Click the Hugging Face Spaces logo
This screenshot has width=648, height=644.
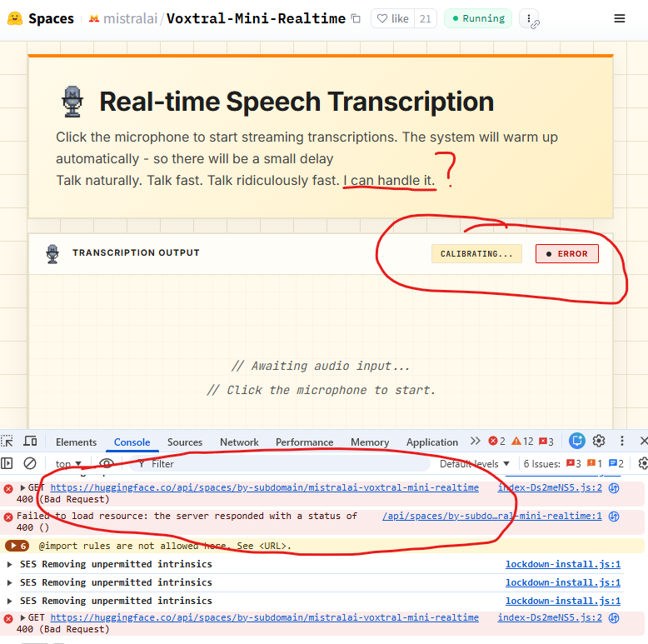pos(15,18)
